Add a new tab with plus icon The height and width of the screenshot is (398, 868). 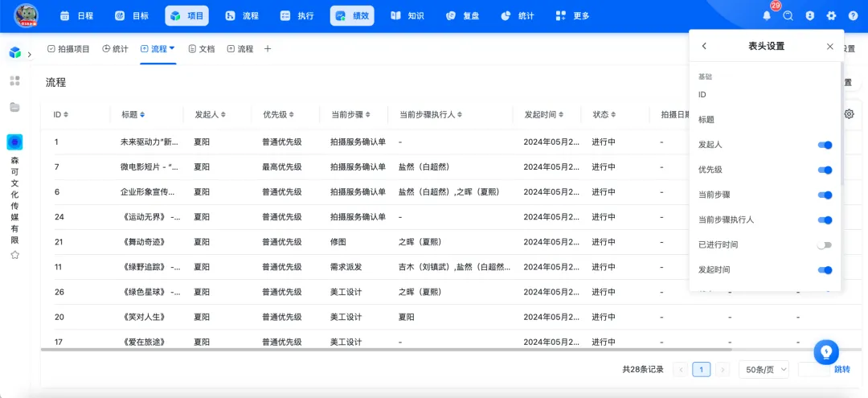click(268, 49)
